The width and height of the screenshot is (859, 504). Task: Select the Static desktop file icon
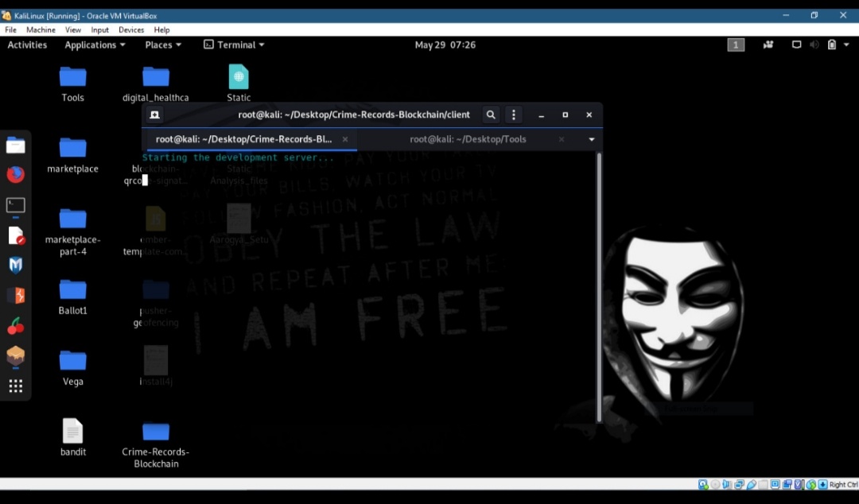click(239, 83)
